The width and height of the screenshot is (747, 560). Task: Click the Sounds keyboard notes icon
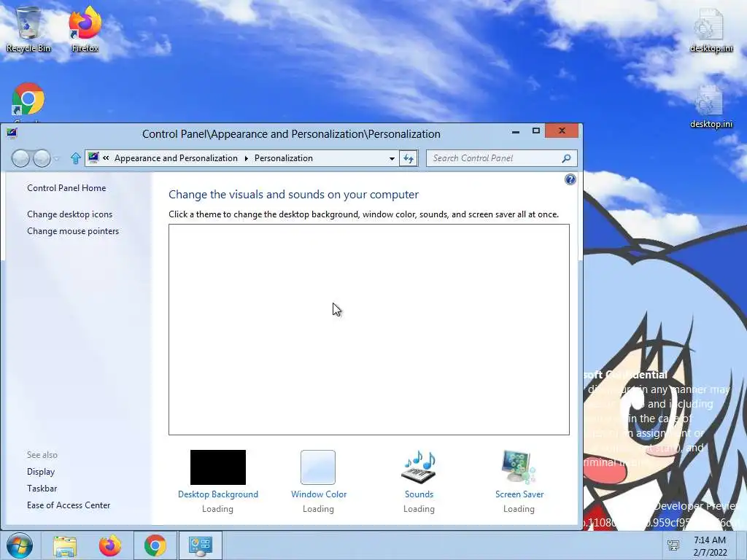coord(419,467)
